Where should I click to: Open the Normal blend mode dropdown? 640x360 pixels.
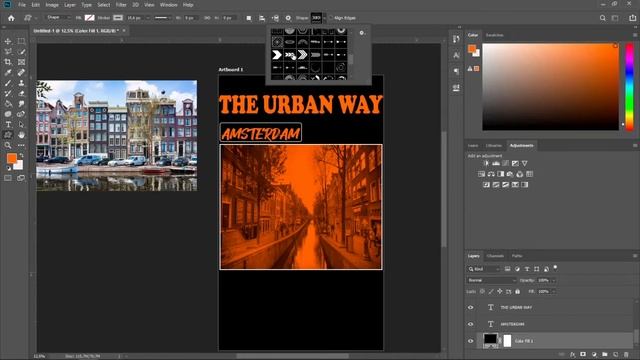point(491,280)
